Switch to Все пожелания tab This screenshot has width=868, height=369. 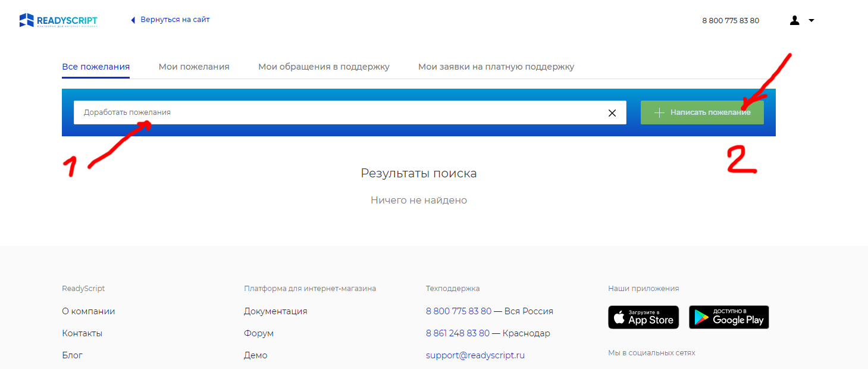click(96, 67)
